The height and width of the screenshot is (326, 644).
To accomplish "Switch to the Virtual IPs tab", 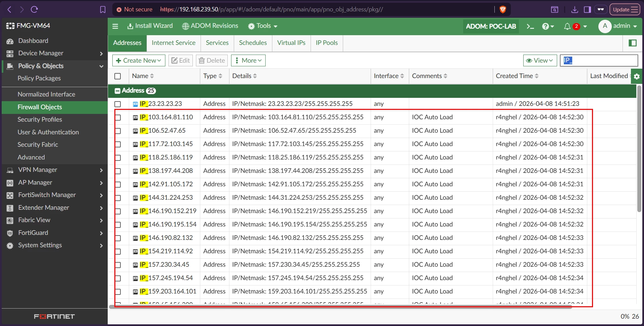I will click(291, 43).
